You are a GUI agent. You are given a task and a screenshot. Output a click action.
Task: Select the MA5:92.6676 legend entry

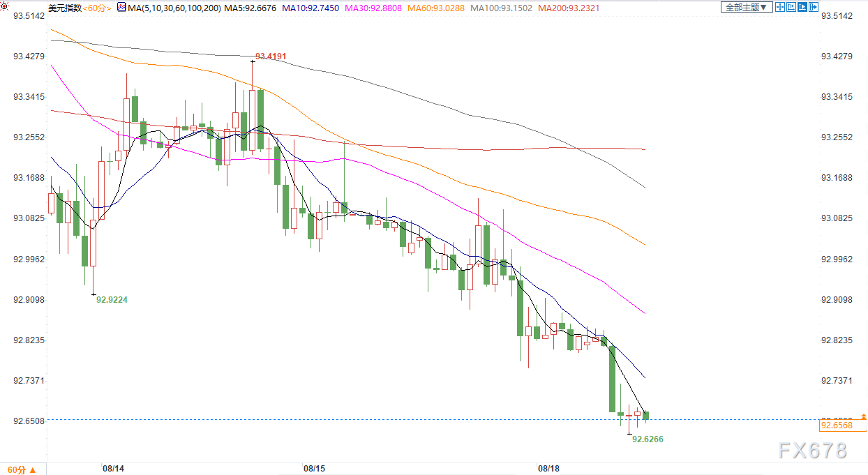coord(250,8)
